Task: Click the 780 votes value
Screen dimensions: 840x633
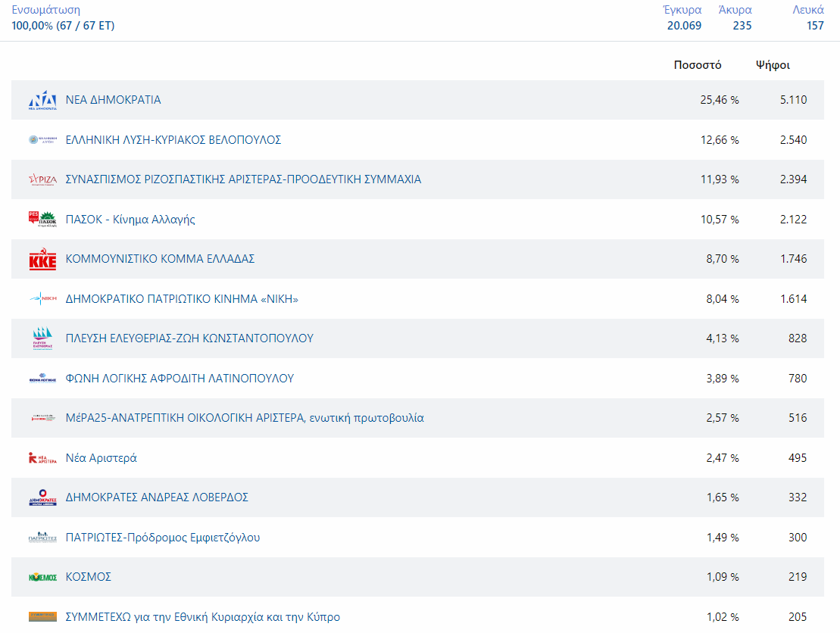Action: (x=798, y=378)
